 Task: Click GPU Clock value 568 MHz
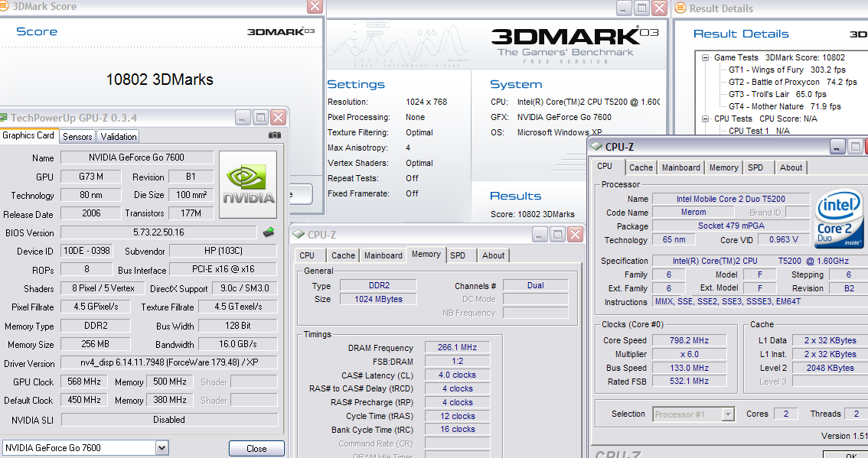coord(84,382)
